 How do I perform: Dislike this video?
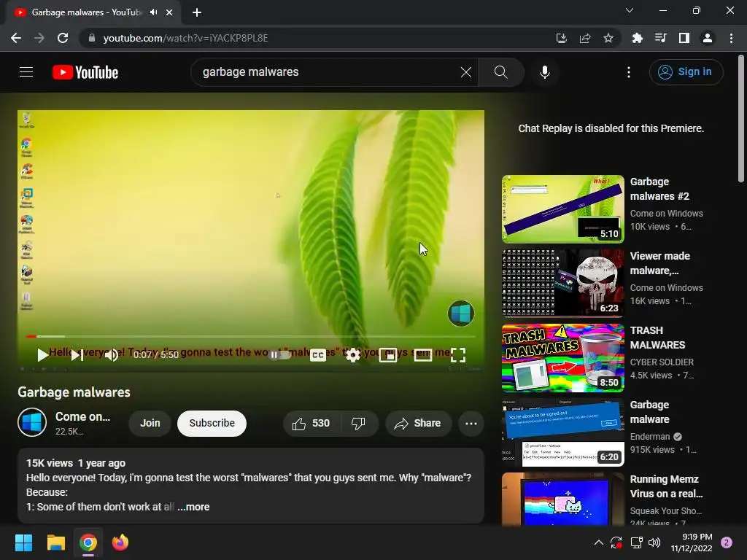tap(358, 424)
